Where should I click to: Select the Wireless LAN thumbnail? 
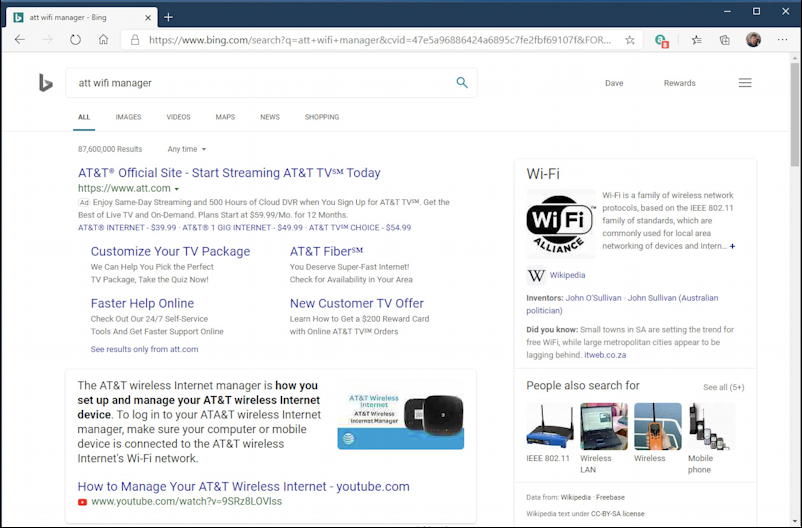point(604,426)
